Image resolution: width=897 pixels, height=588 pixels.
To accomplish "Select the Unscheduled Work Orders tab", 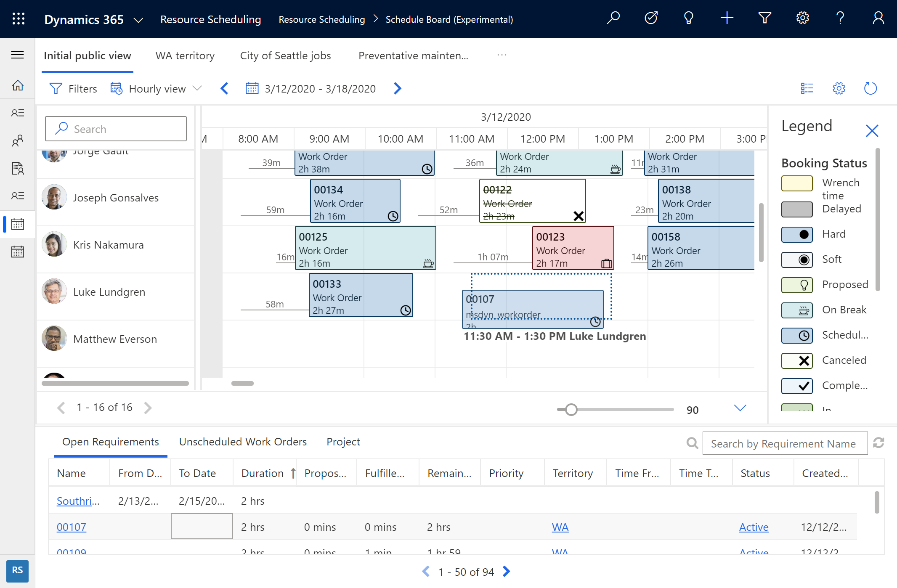I will click(243, 441).
